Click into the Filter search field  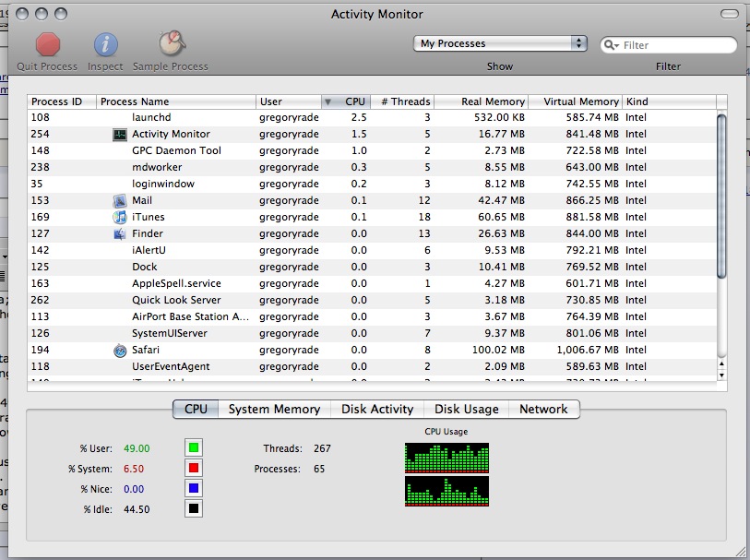pyautogui.click(x=677, y=44)
